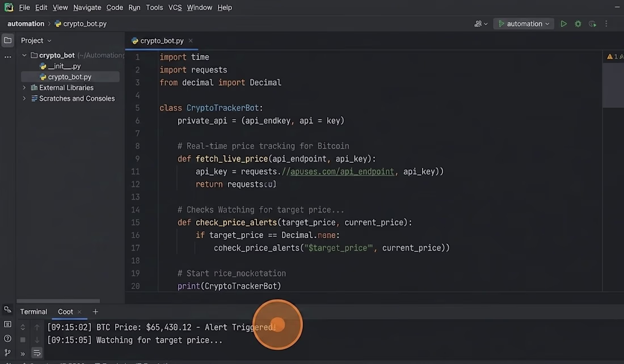
Task: Open the Git branch icon in left sidebar
Action: pyautogui.click(x=7, y=353)
